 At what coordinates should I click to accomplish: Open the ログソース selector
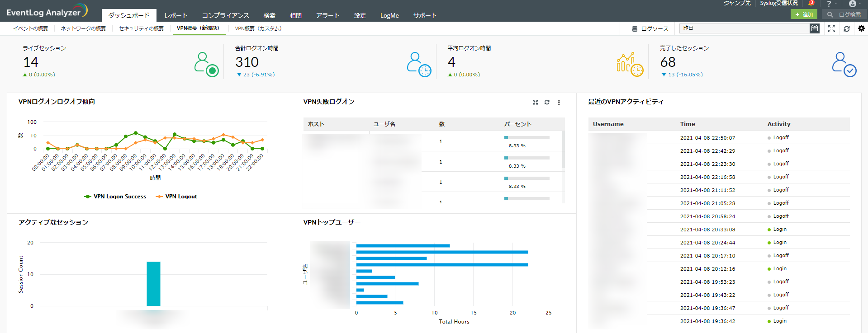(650, 28)
